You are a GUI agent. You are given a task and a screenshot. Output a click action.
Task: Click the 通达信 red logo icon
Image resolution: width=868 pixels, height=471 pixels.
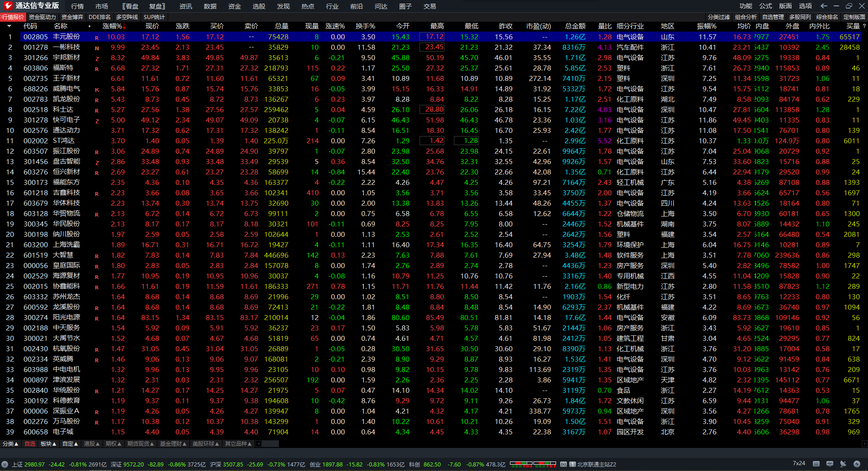coord(8,6)
